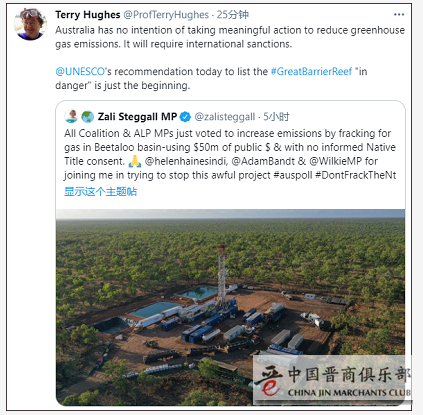Click the @AdamBandt mention in quoted tweet
Image resolution: width=423 pixels, height=415 pixels.
pos(263,161)
